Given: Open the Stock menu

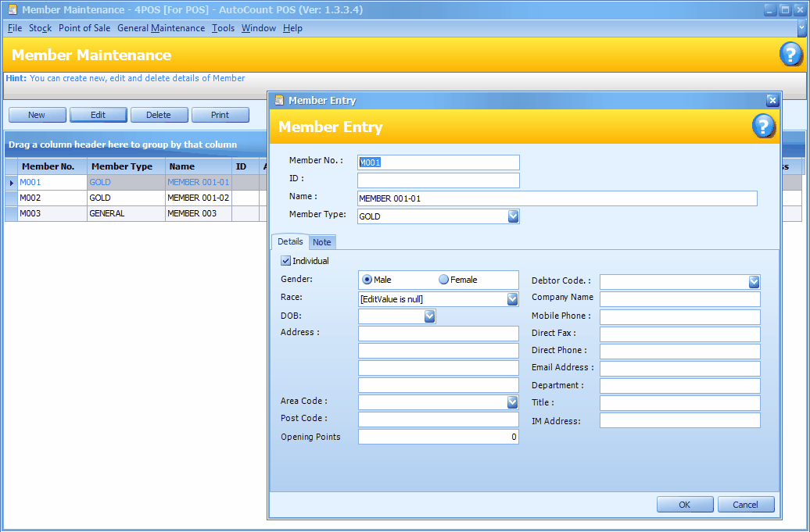Looking at the screenshot, I should pyautogui.click(x=41, y=28).
